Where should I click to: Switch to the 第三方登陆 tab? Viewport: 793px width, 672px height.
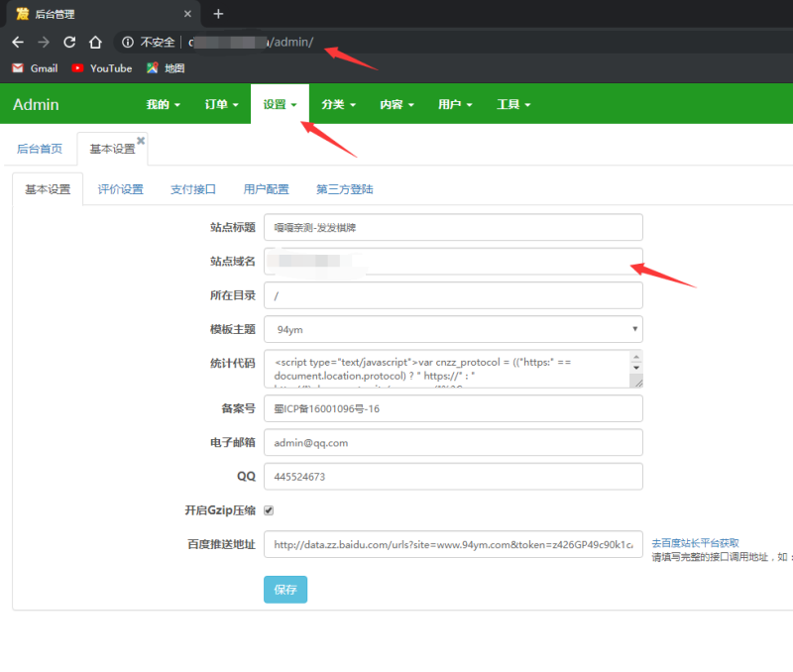pyautogui.click(x=344, y=189)
